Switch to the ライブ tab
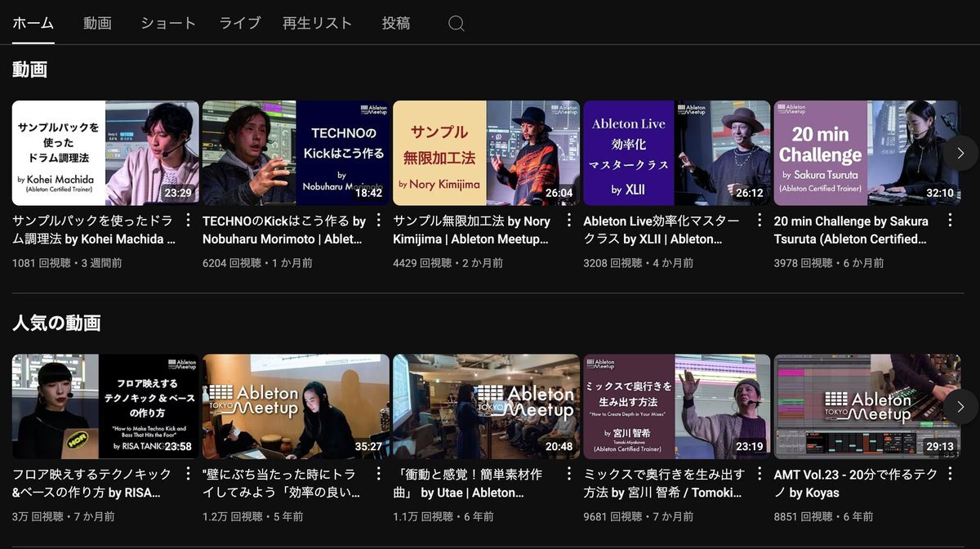Image resolution: width=980 pixels, height=549 pixels. tap(240, 23)
